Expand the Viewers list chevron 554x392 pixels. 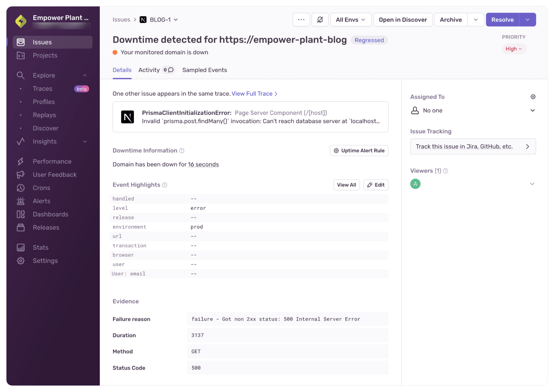[532, 184]
